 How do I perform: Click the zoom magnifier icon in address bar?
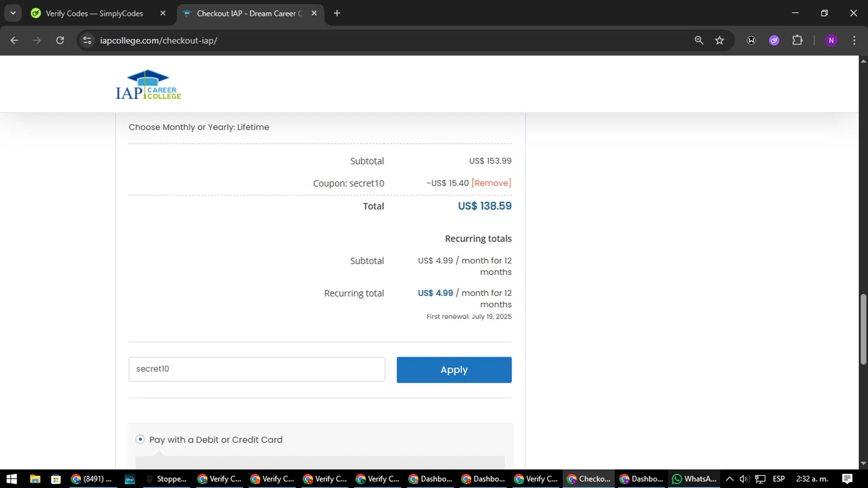(x=699, y=41)
